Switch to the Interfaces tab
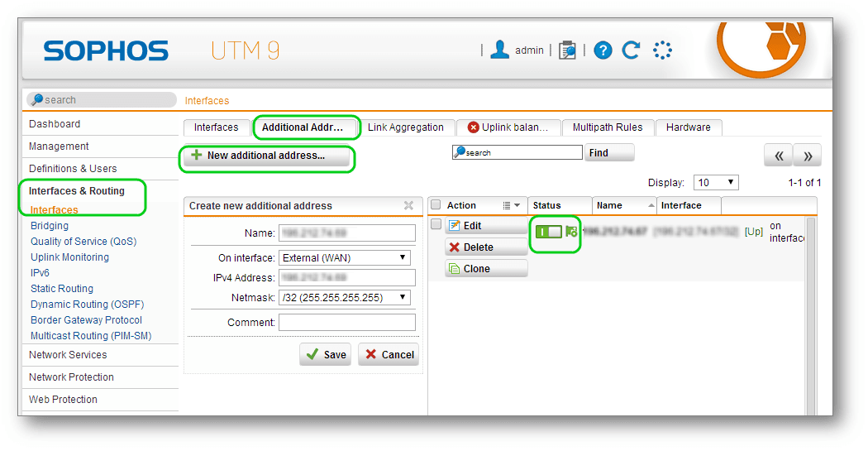 click(x=216, y=127)
